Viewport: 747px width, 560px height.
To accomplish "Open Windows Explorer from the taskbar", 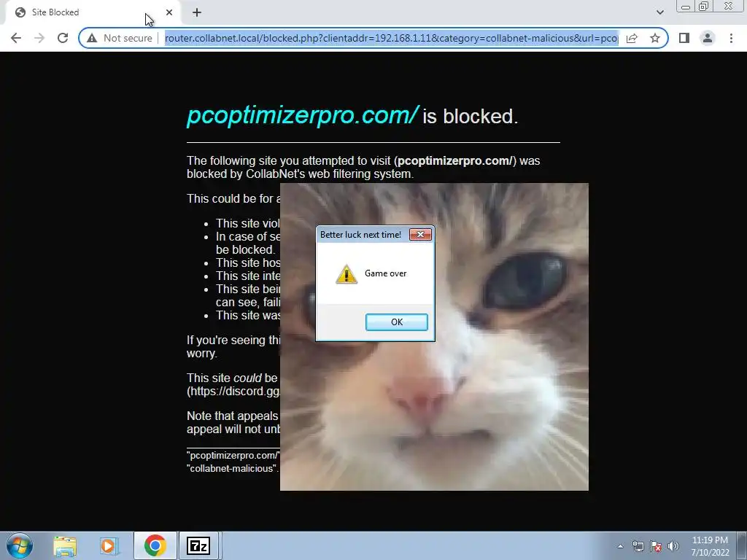I will 65,545.
